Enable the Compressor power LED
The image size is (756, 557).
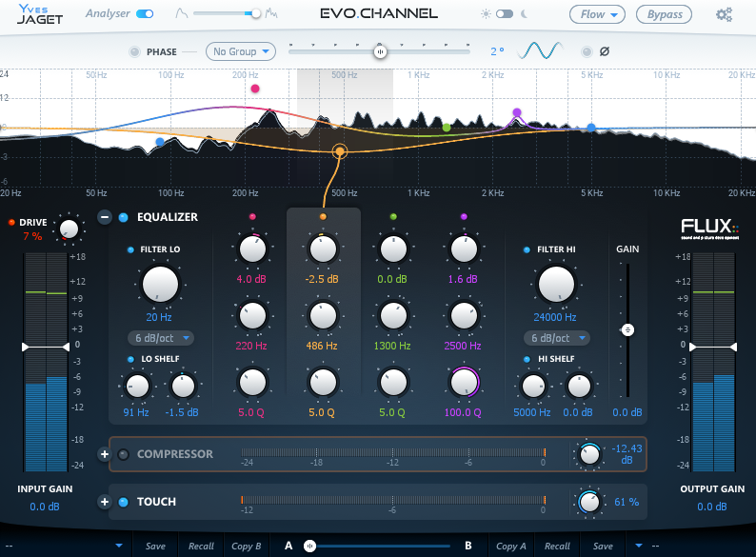pyautogui.click(x=124, y=454)
